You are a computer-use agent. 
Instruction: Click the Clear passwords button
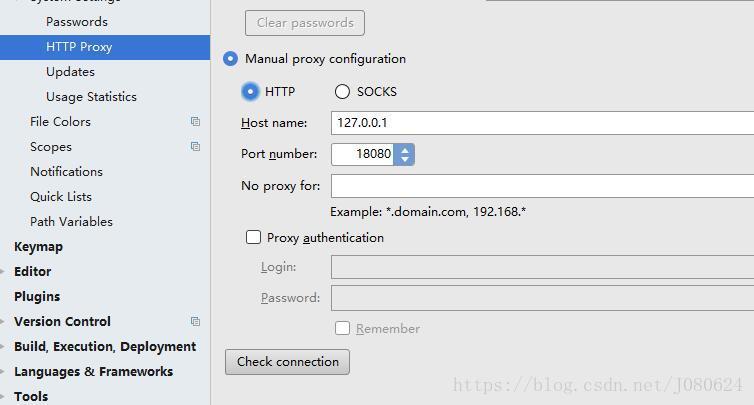click(305, 23)
